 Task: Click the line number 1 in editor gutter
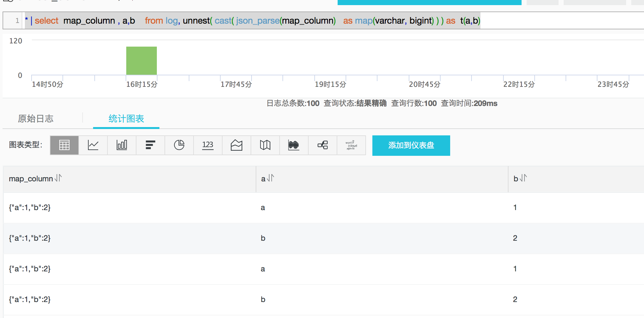tap(17, 21)
